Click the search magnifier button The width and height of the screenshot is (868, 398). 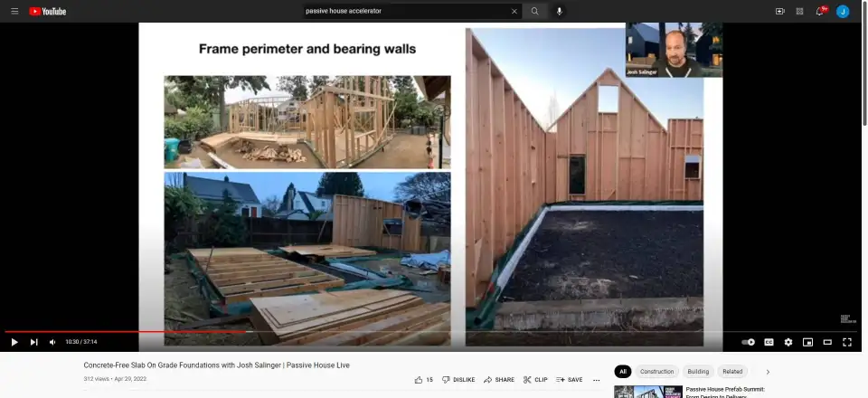coord(534,11)
